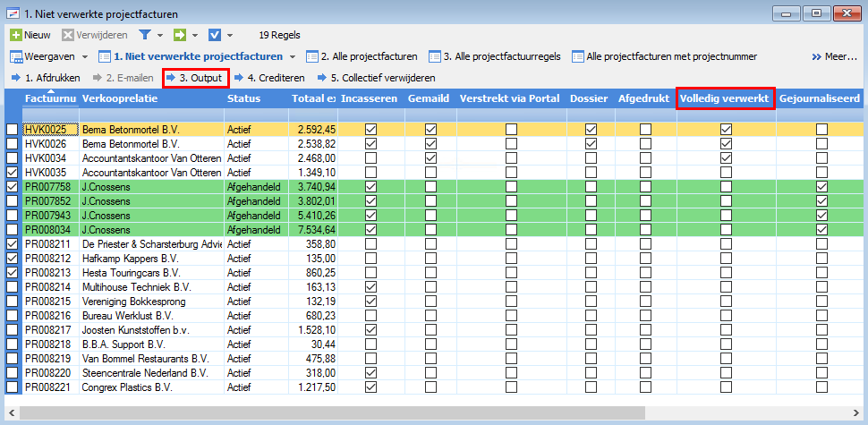
Task: Click filter field under Verkooprelatie header
Action: pos(152,115)
